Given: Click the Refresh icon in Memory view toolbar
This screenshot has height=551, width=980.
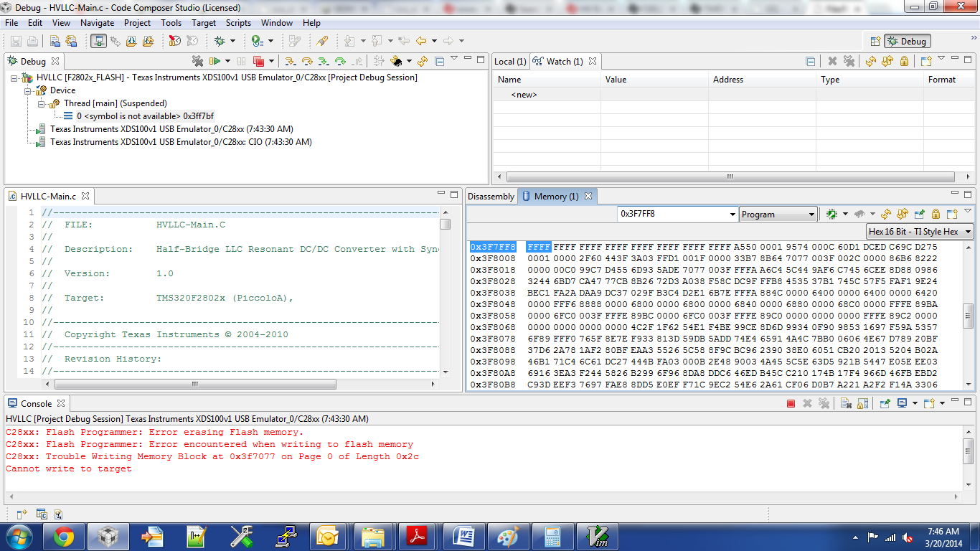Looking at the screenshot, I should [886, 214].
